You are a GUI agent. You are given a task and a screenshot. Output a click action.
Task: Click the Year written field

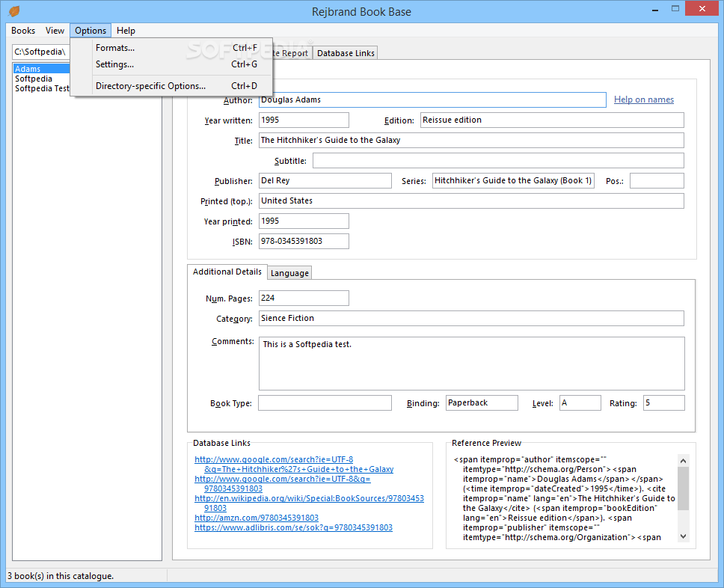(x=304, y=120)
